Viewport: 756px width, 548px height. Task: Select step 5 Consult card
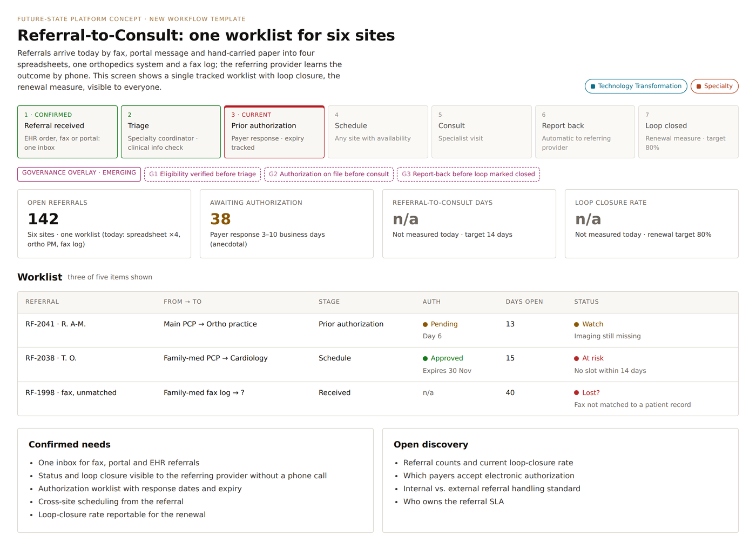point(482,132)
